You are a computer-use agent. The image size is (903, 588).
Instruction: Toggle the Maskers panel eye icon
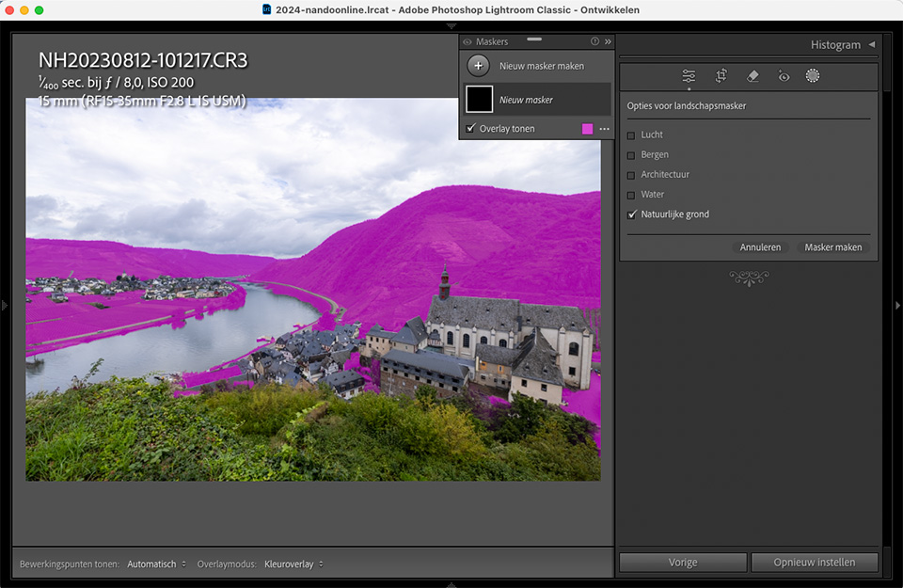(467, 42)
